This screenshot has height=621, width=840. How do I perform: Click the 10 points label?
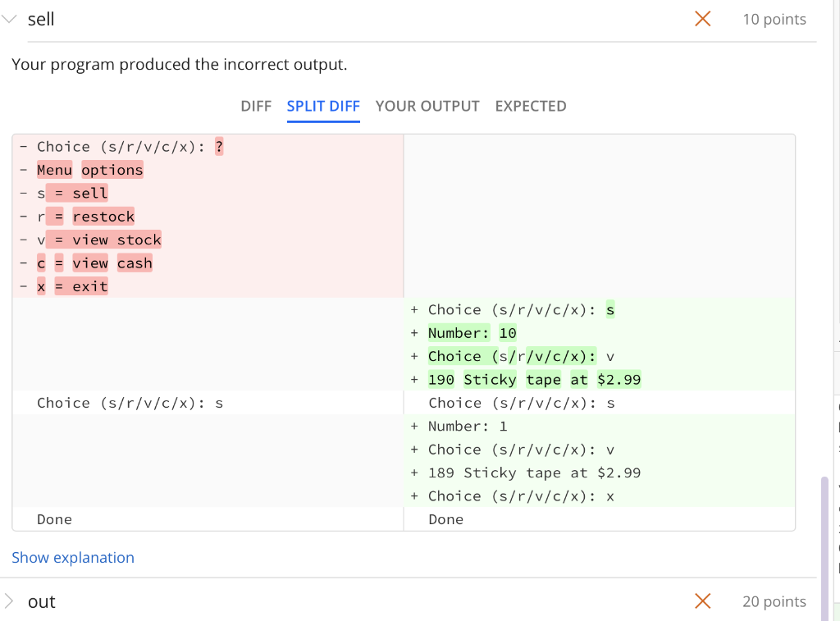pos(774,19)
